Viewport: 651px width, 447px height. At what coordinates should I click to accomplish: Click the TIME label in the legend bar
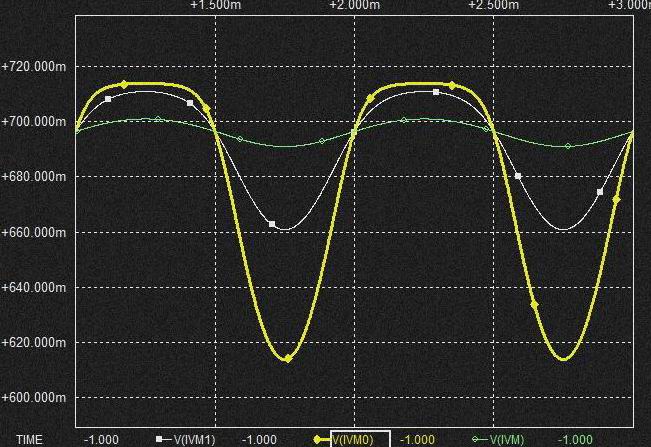coord(30,439)
